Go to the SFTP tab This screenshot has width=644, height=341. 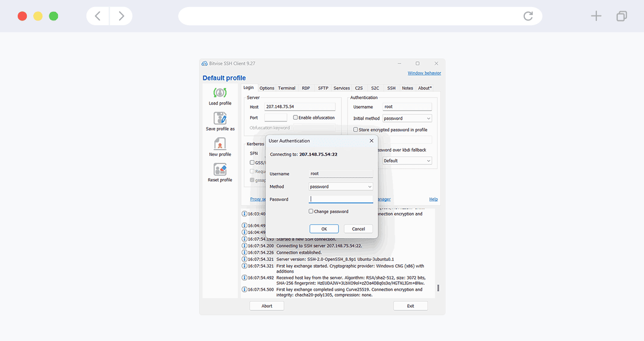[x=323, y=88]
